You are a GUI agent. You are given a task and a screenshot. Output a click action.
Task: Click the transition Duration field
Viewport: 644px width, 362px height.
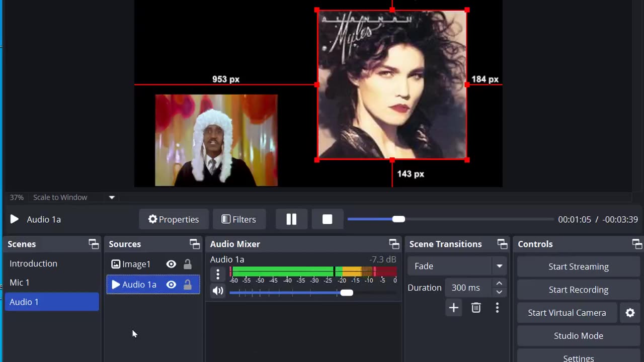[x=469, y=288]
